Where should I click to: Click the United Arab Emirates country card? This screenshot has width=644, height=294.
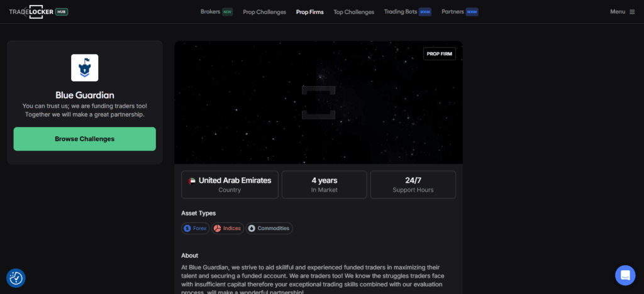click(x=230, y=185)
